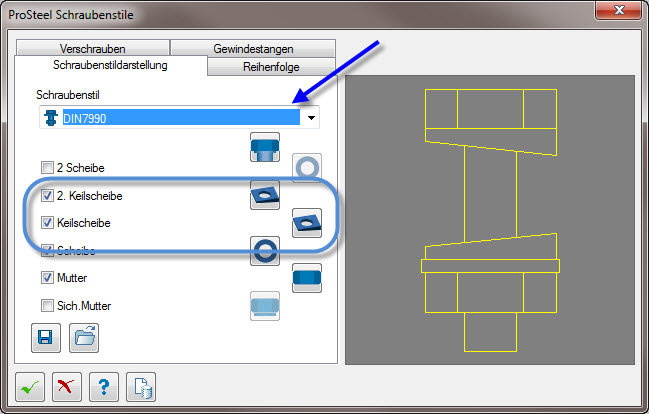Click the bolt icon beside DIN7990

[x=51, y=118]
